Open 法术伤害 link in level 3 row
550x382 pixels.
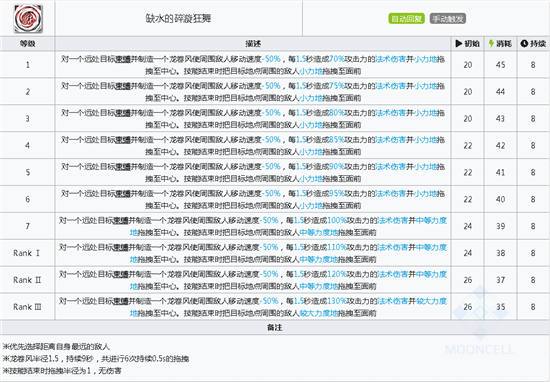click(x=391, y=113)
